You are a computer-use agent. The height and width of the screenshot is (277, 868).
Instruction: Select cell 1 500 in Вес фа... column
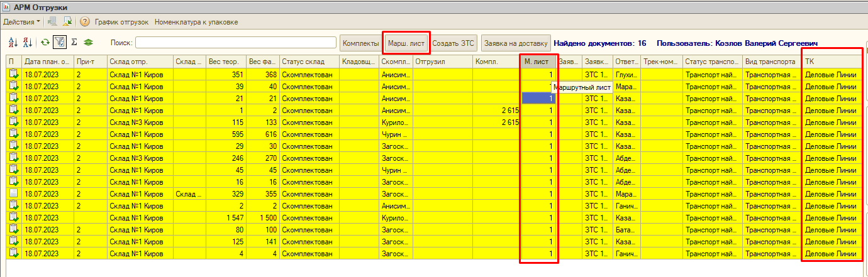(x=263, y=217)
